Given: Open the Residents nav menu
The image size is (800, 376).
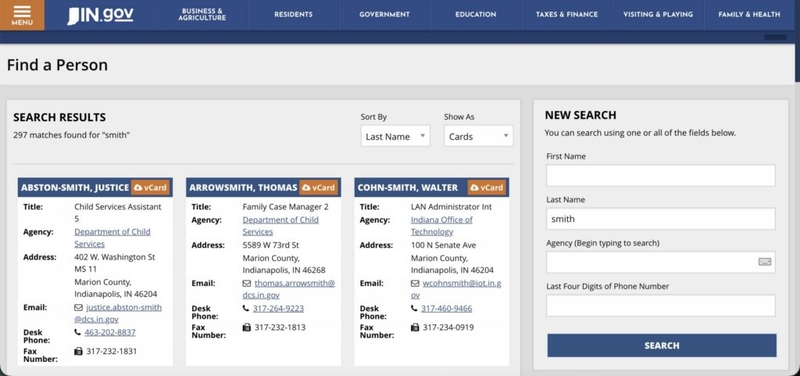Looking at the screenshot, I should (293, 15).
